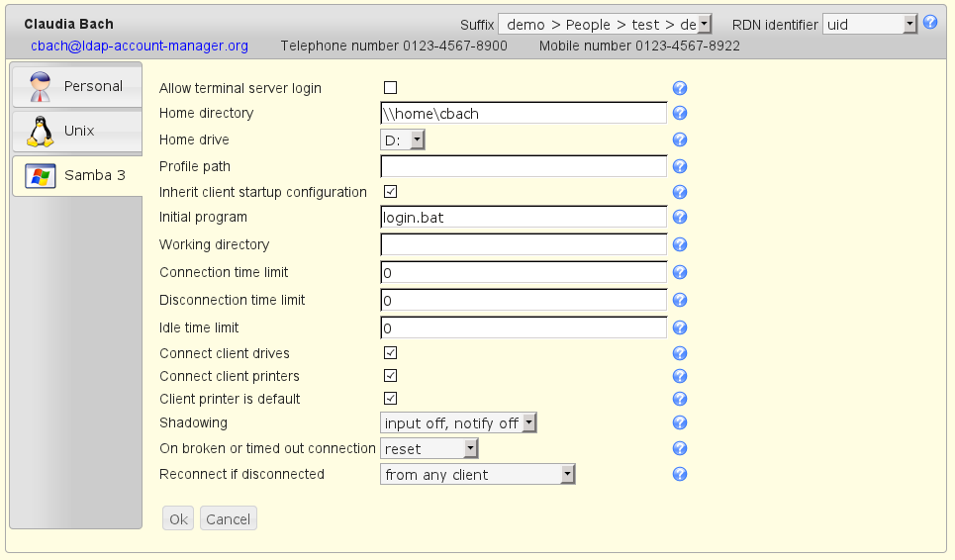The width and height of the screenshot is (955, 560).
Task: Click help icon next to RDN identifier
Action: pos(930,23)
